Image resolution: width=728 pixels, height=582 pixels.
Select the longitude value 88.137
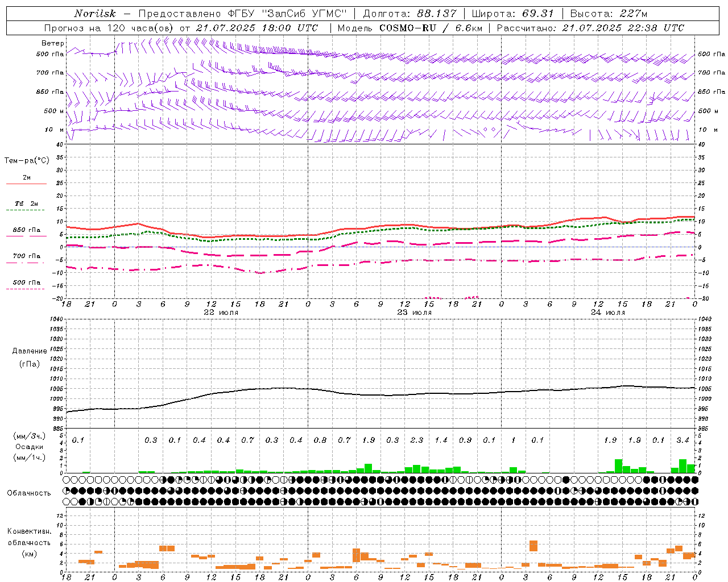(x=437, y=14)
